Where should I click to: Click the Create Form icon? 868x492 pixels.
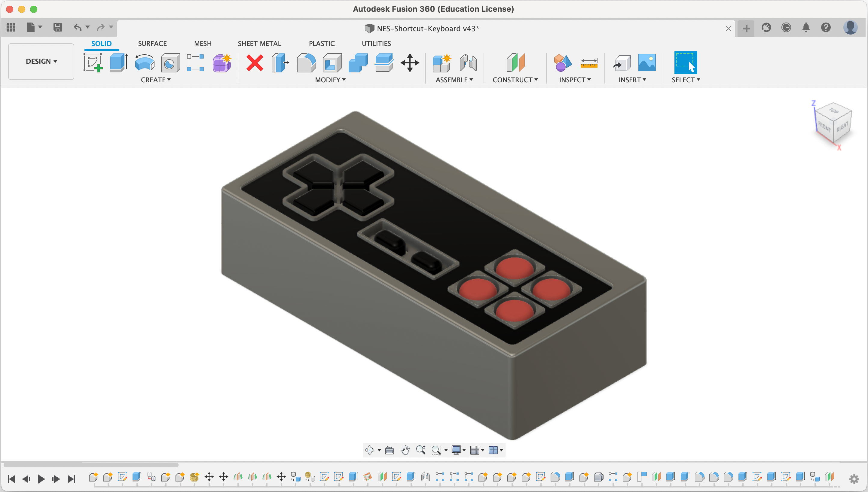click(222, 62)
